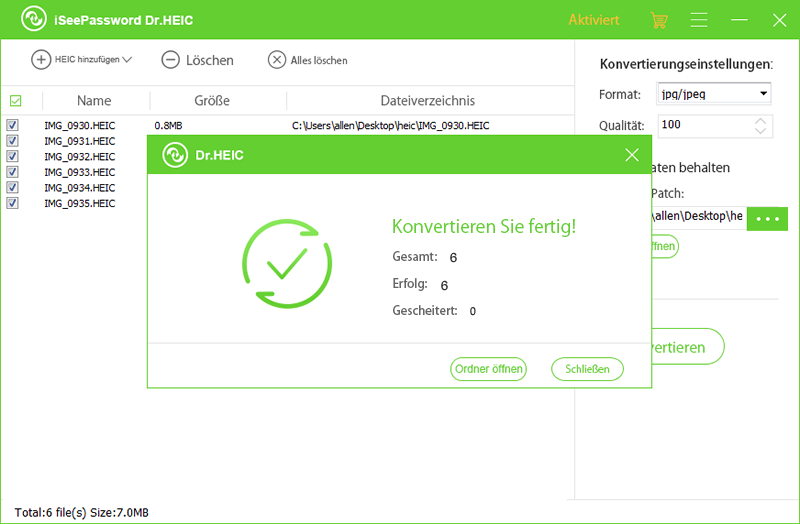Click the iSeePassword logo icon in title bar
Viewport: 800px width, 524px height.
[x=34, y=19]
